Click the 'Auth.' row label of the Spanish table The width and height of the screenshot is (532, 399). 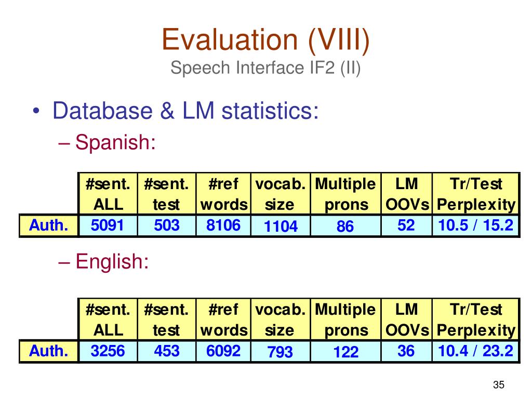point(48,225)
